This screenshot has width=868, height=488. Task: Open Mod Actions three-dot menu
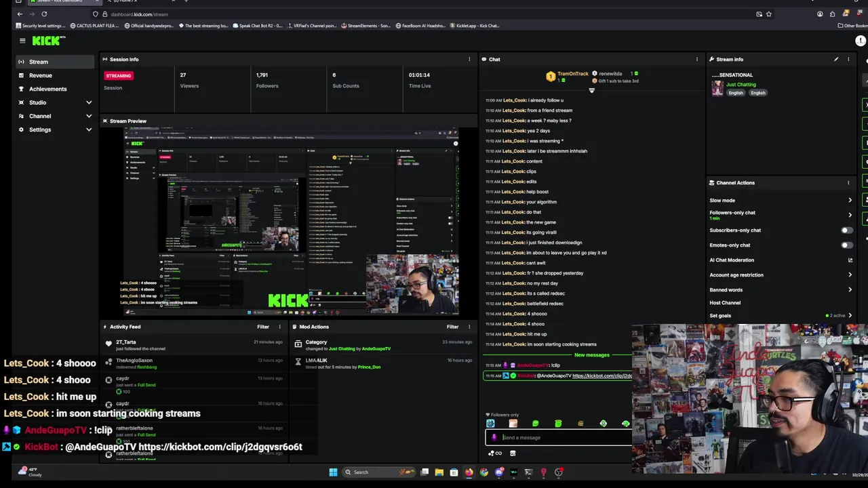(x=469, y=327)
